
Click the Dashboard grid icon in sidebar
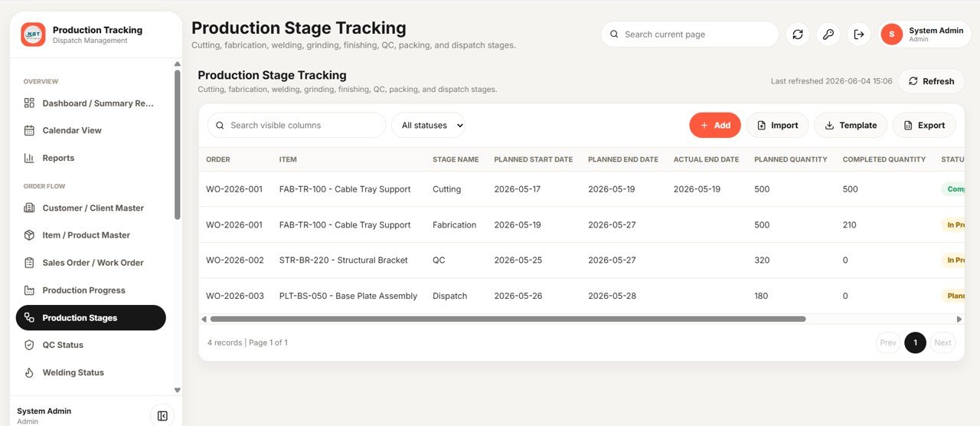pyautogui.click(x=29, y=103)
